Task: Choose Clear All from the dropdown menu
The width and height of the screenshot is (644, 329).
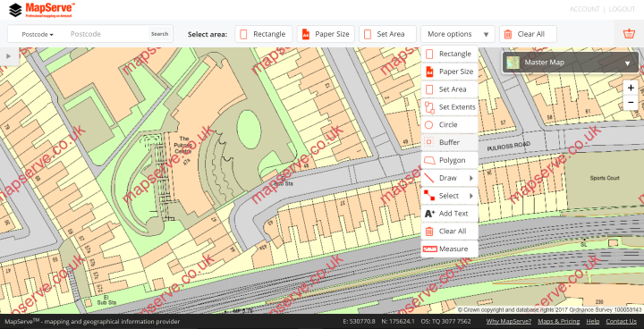Action: tap(450, 231)
